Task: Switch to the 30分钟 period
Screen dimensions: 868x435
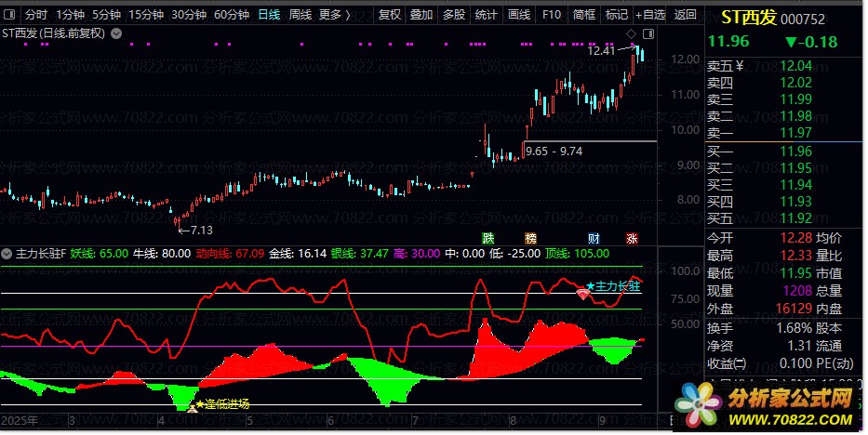Action: pos(189,15)
